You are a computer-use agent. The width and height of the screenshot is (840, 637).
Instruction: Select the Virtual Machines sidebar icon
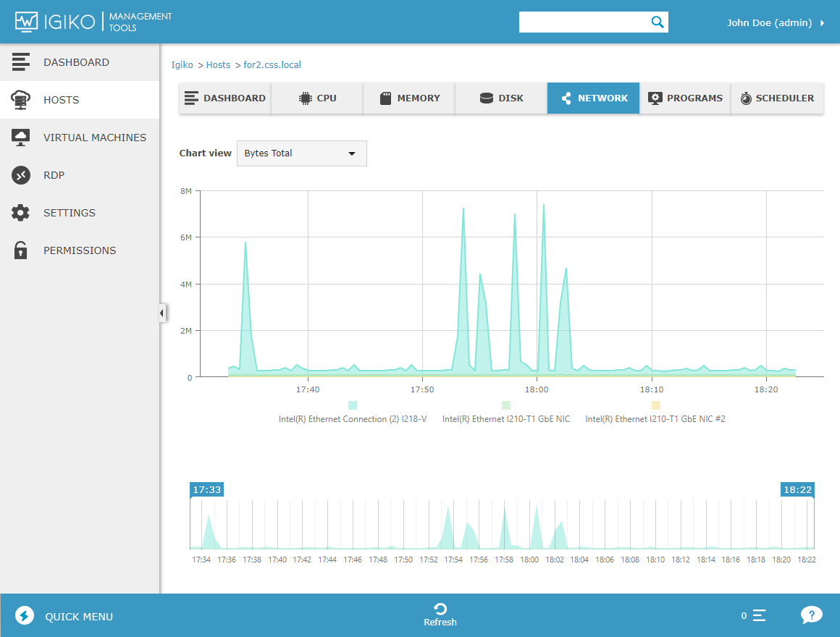pos(20,138)
